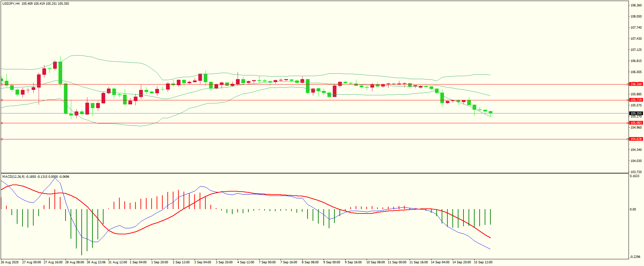Click the 1 Sep 04:00 time label
644x266 pixels.
[138, 262]
